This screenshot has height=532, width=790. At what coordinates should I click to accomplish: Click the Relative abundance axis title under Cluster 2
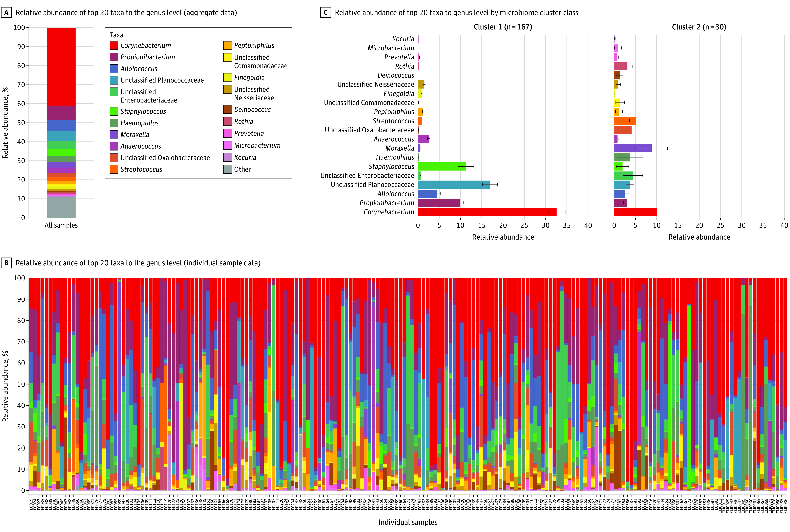pyautogui.click(x=699, y=237)
